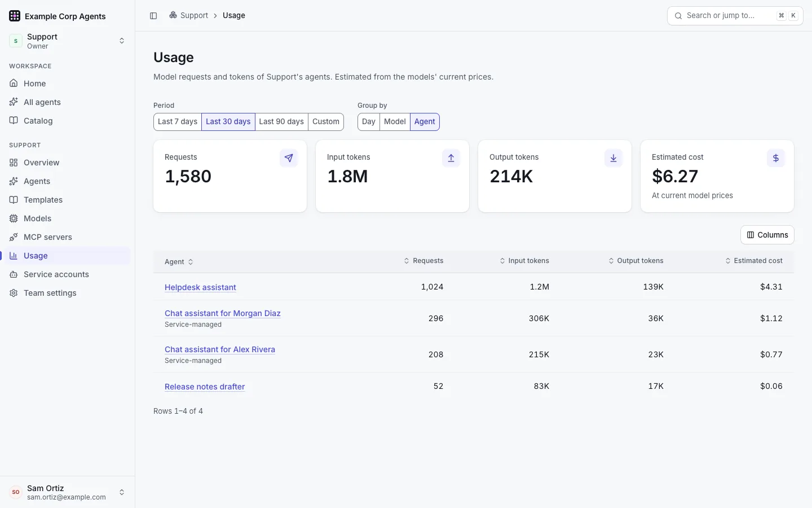Image resolution: width=812 pixels, height=508 pixels.
Task: Group usage by Day
Action: click(x=369, y=121)
